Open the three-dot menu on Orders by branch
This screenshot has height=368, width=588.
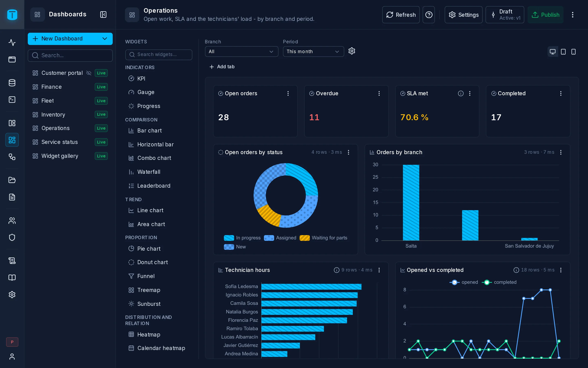click(x=561, y=152)
